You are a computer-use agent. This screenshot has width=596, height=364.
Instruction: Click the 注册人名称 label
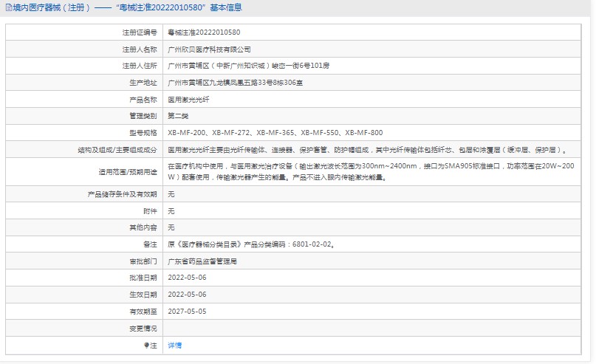click(x=140, y=49)
